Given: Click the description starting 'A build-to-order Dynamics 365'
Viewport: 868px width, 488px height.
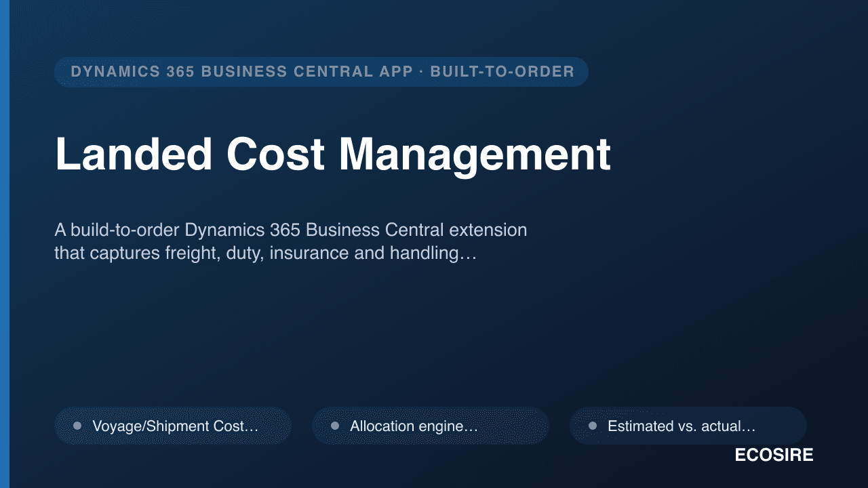Looking at the screenshot, I should [291, 242].
